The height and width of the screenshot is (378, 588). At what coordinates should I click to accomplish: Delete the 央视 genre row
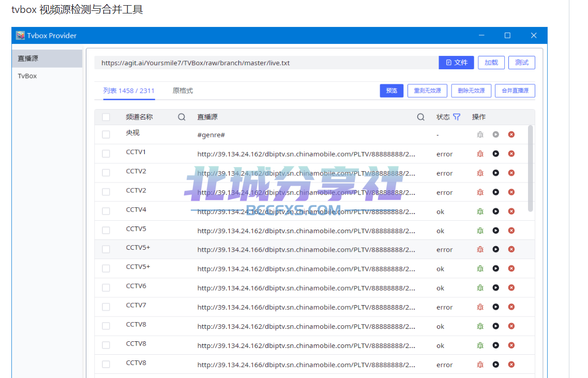511,134
